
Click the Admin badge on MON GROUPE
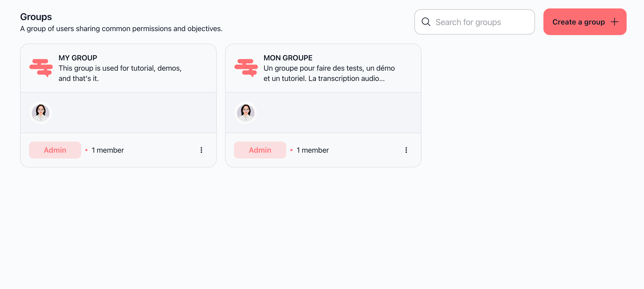point(260,150)
